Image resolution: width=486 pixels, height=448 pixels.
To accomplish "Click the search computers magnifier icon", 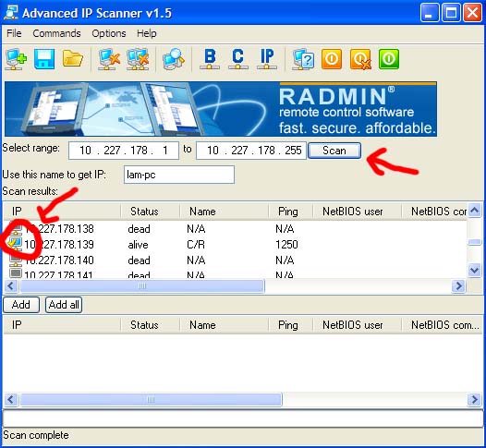I will point(174,59).
